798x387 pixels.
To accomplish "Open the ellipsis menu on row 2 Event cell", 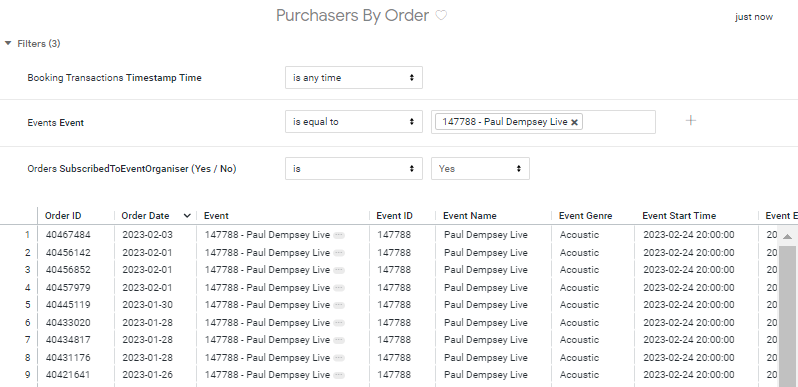I will pos(339,253).
